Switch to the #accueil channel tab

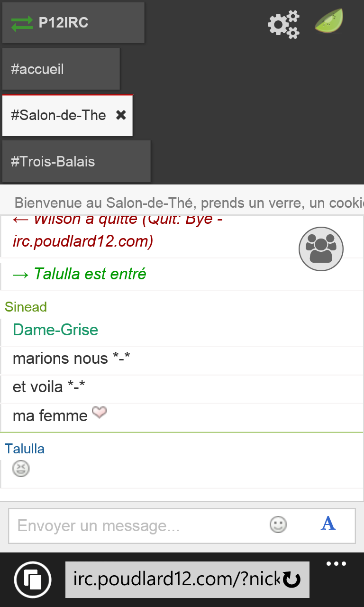click(x=61, y=69)
